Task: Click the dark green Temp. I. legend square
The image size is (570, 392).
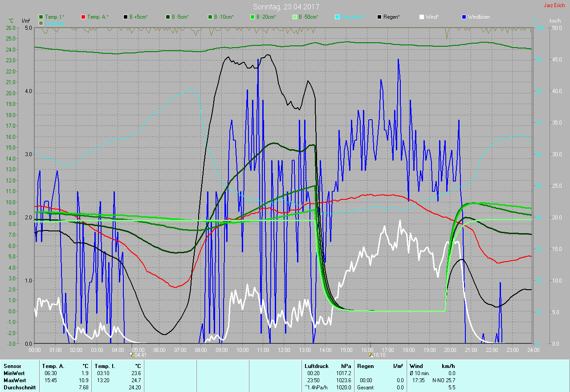Action: pyautogui.click(x=41, y=17)
